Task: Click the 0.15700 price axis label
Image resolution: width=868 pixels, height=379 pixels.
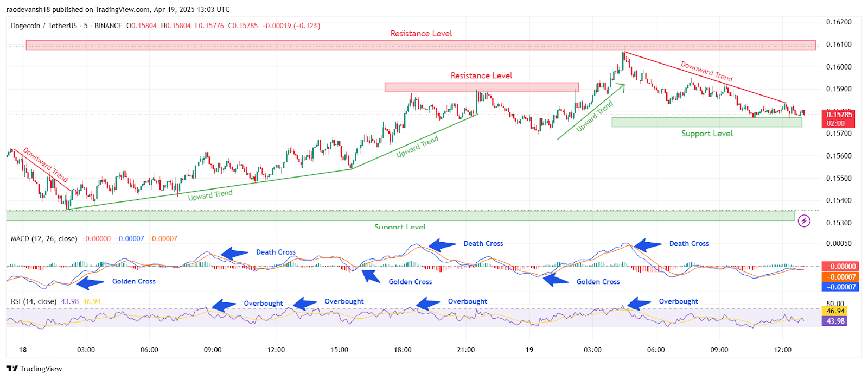Action: tap(839, 134)
